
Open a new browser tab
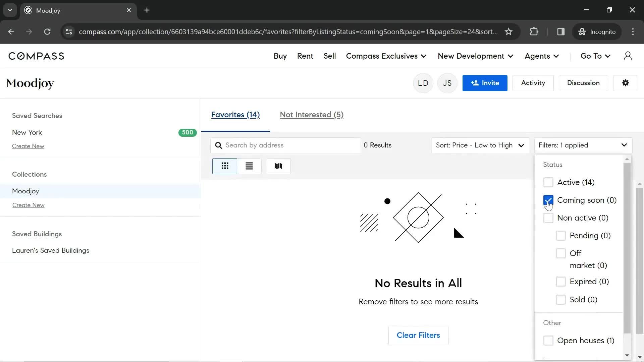[x=147, y=10]
